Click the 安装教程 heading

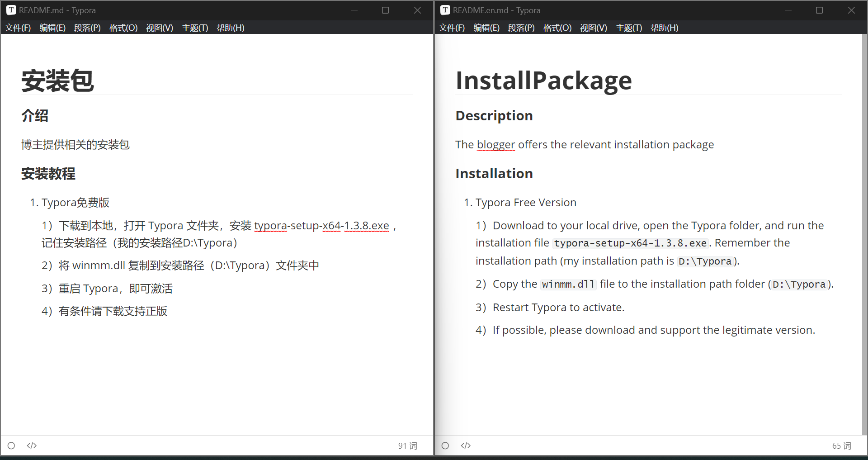click(x=48, y=174)
